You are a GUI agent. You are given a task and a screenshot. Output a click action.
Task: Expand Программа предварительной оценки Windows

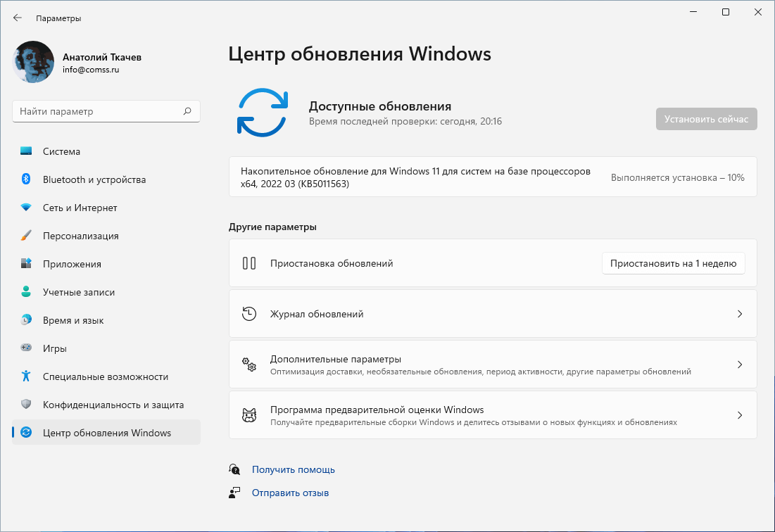740,415
